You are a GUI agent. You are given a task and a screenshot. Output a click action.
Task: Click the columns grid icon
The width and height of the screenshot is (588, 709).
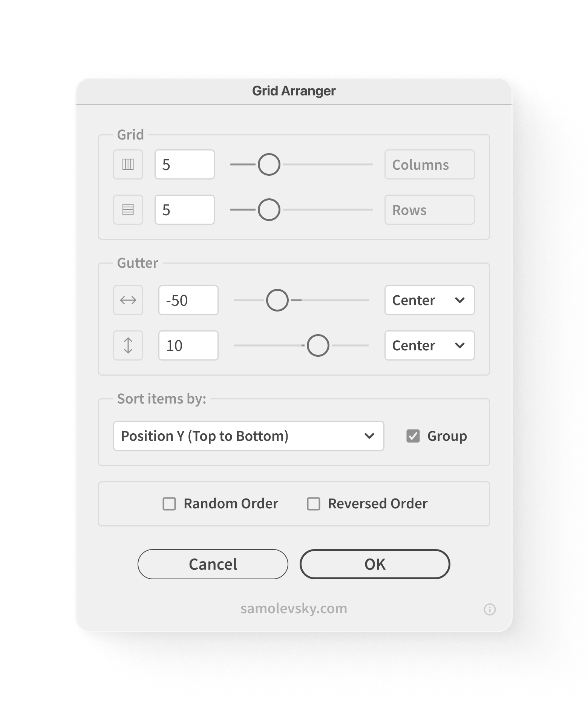tap(128, 164)
